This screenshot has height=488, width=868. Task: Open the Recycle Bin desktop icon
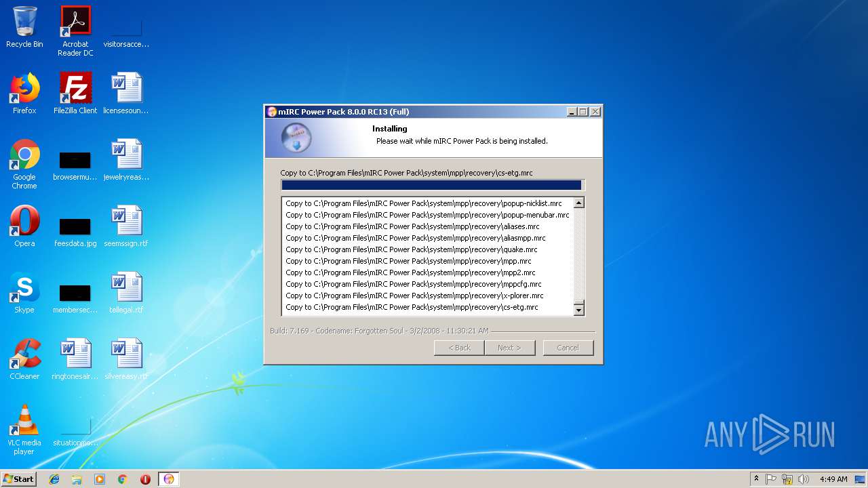click(24, 27)
